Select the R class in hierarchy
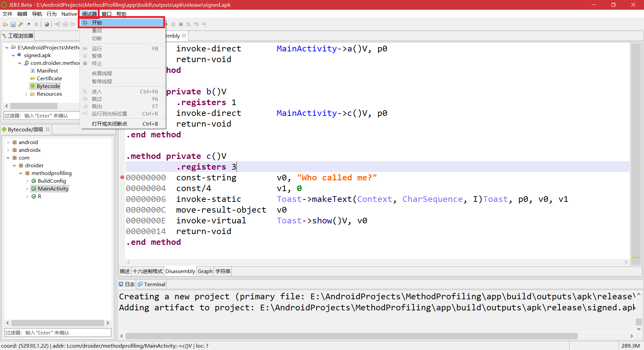Image resolution: width=644 pixels, height=350 pixels. (40, 196)
